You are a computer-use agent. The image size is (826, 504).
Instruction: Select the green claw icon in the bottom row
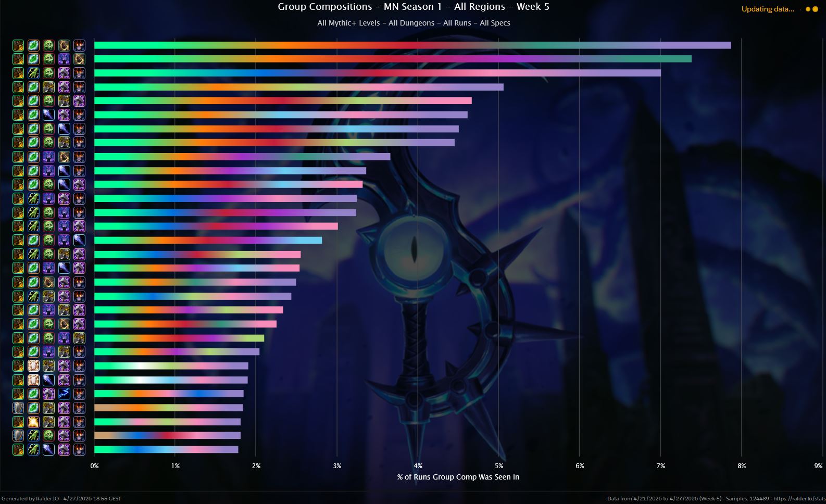pyautogui.click(x=33, y=449)
